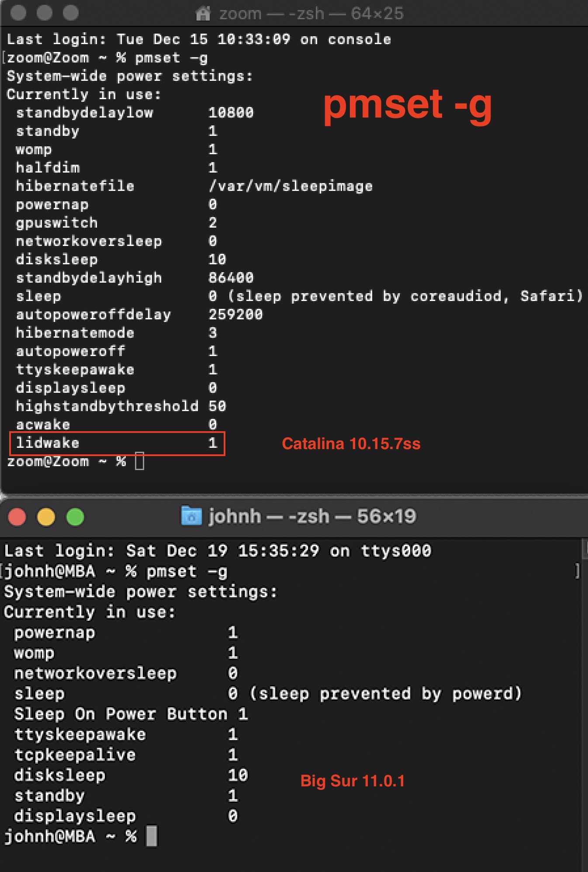Click the middle gray button of zoom window

44,13
